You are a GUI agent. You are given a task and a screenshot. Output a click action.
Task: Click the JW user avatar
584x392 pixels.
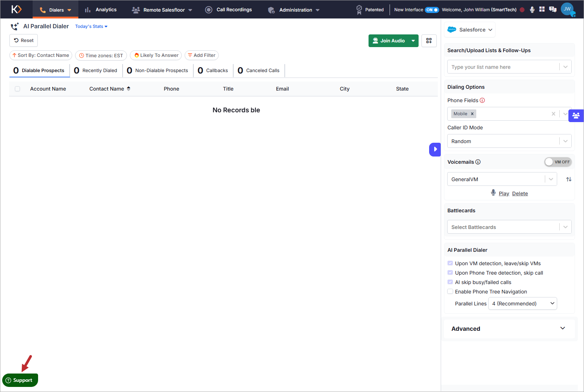click(567, 9)
